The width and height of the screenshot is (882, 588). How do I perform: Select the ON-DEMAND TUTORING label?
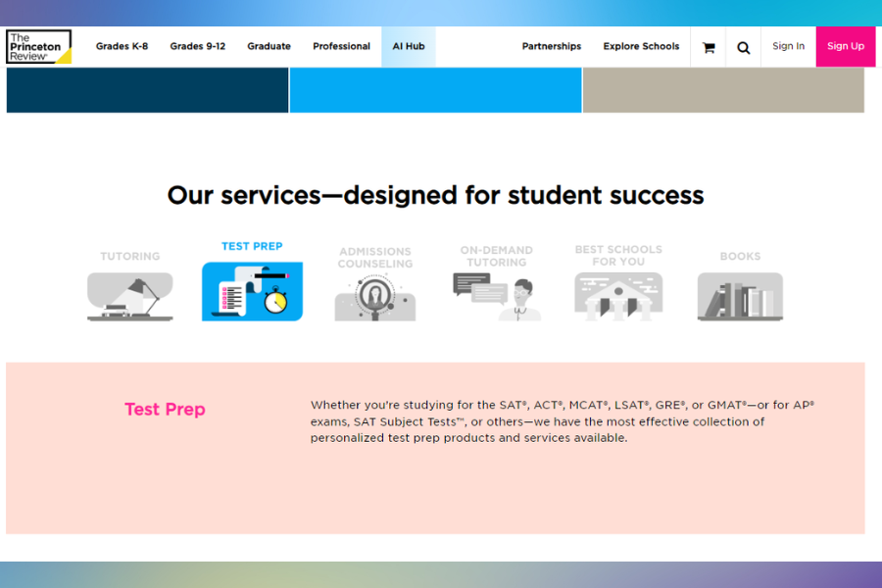[x=497, y=256]
